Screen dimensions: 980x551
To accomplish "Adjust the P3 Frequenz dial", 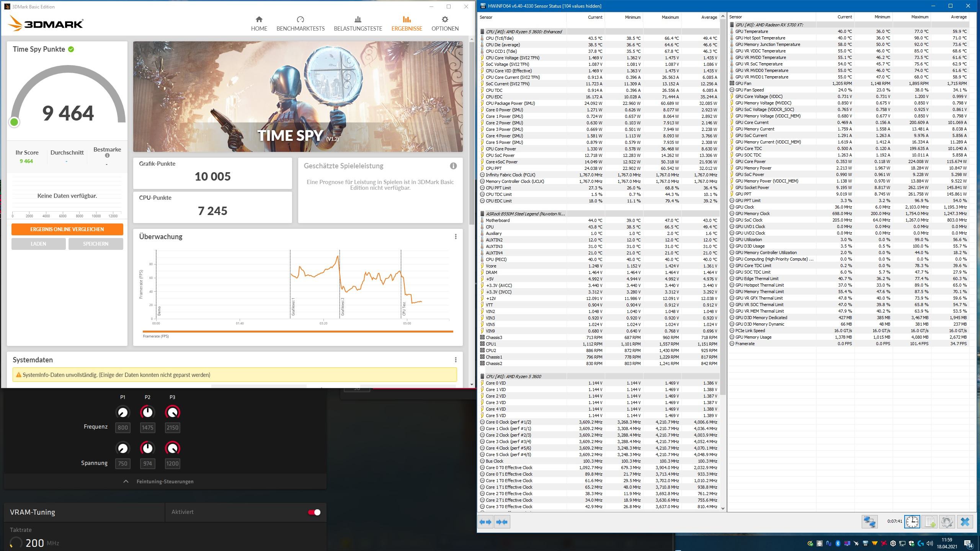I will [x=172, y=412].
